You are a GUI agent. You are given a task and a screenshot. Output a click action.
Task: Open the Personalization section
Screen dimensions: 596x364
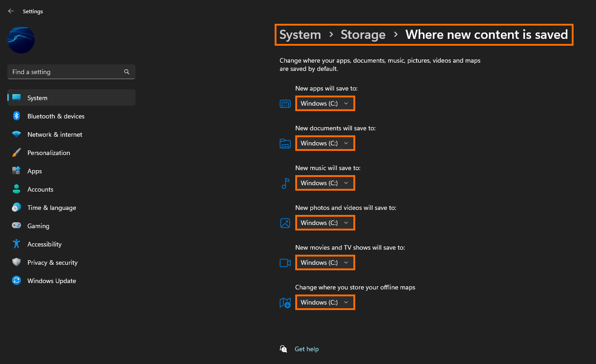tap(71, 153)
